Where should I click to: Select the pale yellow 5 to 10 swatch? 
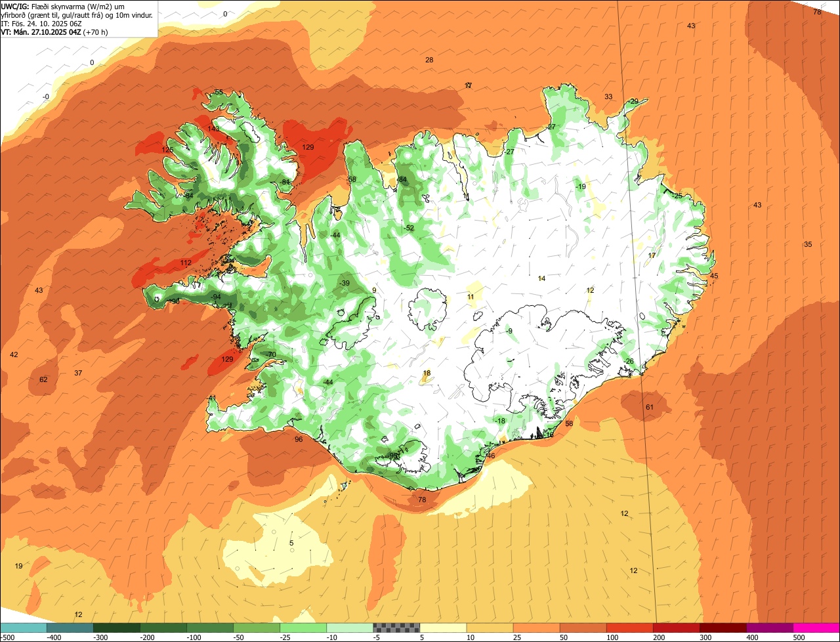pos(443,628)
